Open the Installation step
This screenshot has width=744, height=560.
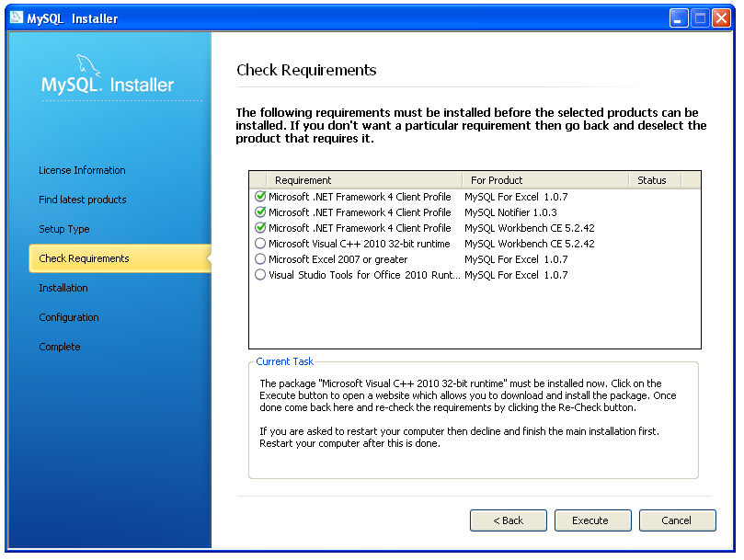(63, 288)
